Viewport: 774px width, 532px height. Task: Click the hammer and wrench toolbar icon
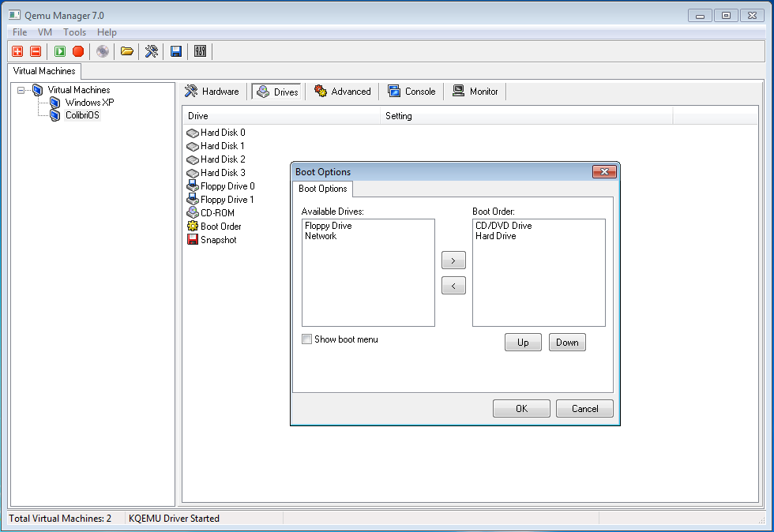pos(152,51)
